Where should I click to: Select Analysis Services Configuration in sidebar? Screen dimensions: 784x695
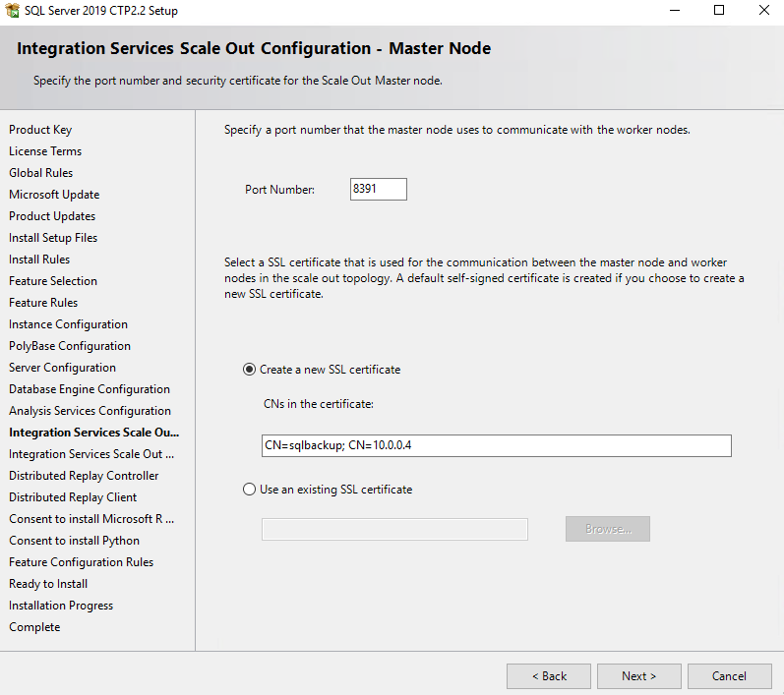coord(90,411)
